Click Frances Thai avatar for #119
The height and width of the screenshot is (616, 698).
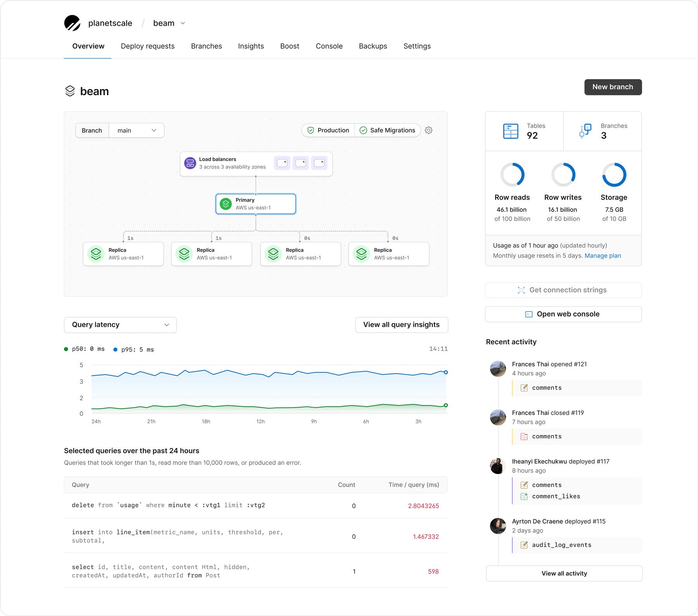pos(498,417)
